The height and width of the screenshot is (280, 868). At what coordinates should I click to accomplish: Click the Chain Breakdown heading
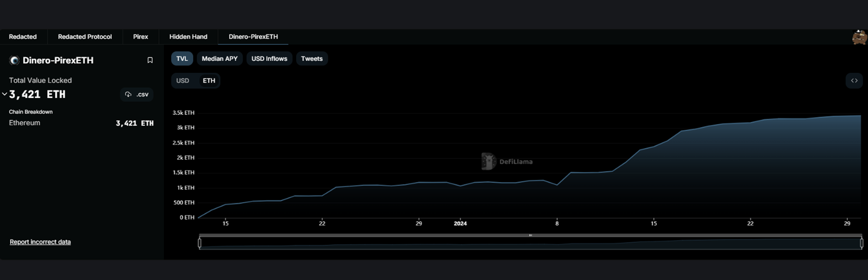31,112
